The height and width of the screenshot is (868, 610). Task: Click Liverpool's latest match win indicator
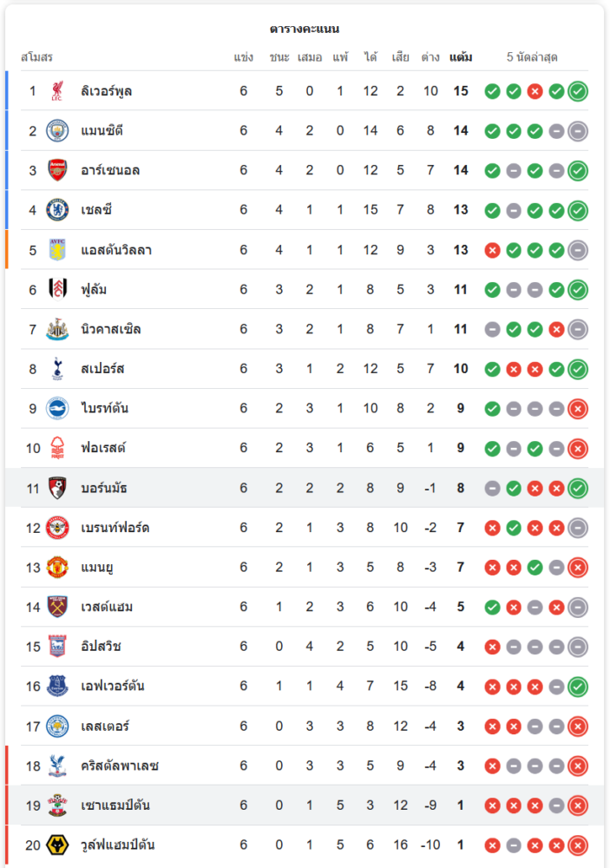coord(578,91)
